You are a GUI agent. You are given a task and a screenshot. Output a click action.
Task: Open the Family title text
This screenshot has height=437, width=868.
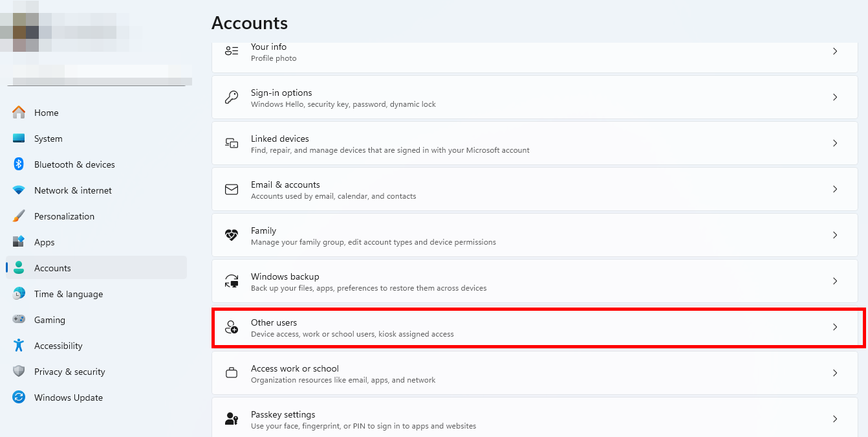click(x=263, y=230)
